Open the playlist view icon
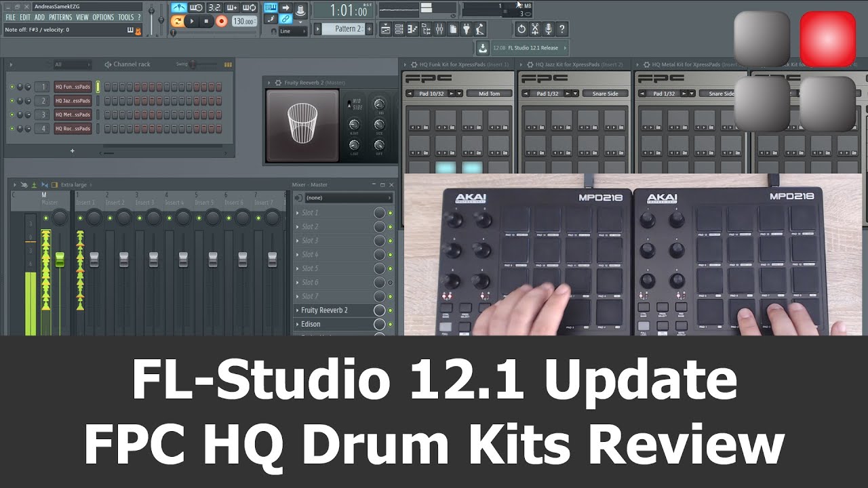Viewport: 868px width, 488px height. pyautogui.click(x=385, y=29)
